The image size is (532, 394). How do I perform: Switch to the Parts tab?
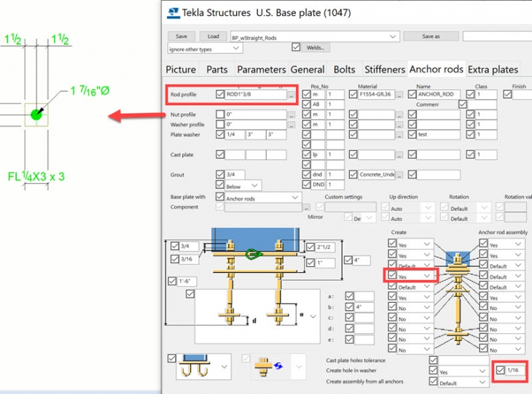[216, 69]
